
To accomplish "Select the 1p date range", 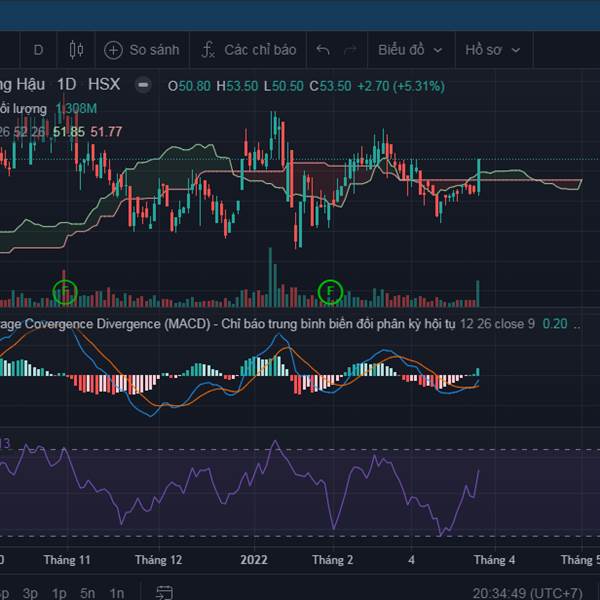I will [59, 593].
